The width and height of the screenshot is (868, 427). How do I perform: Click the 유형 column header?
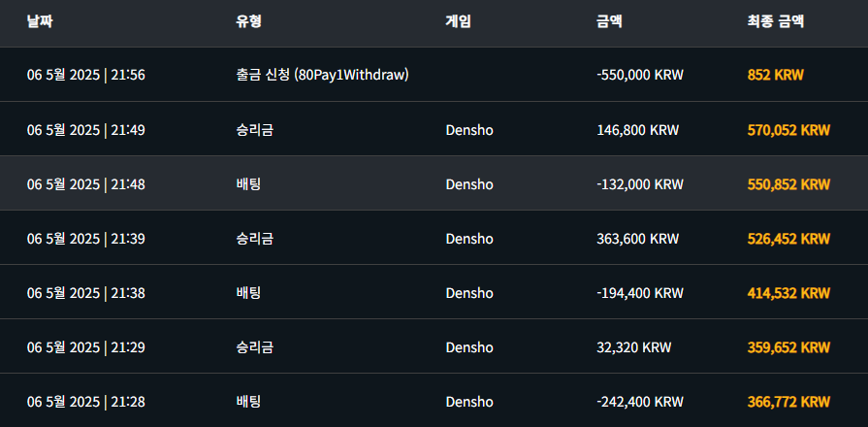tap(248, 20)
